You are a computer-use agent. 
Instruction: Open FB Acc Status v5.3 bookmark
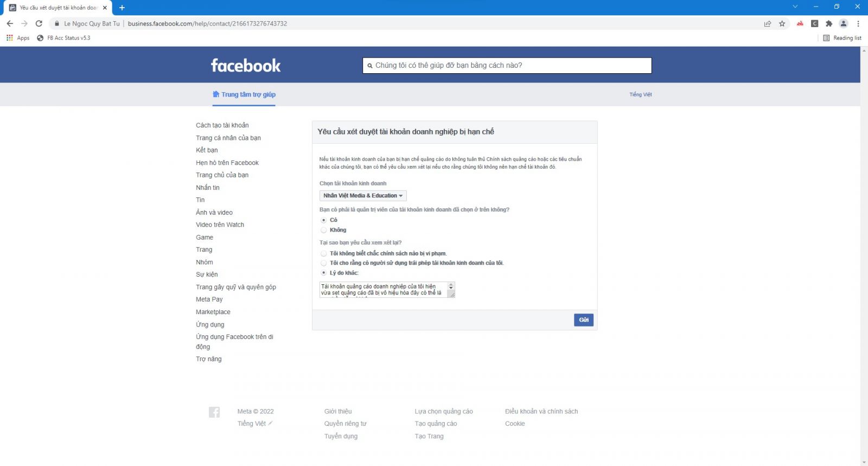tap(63, 38)
